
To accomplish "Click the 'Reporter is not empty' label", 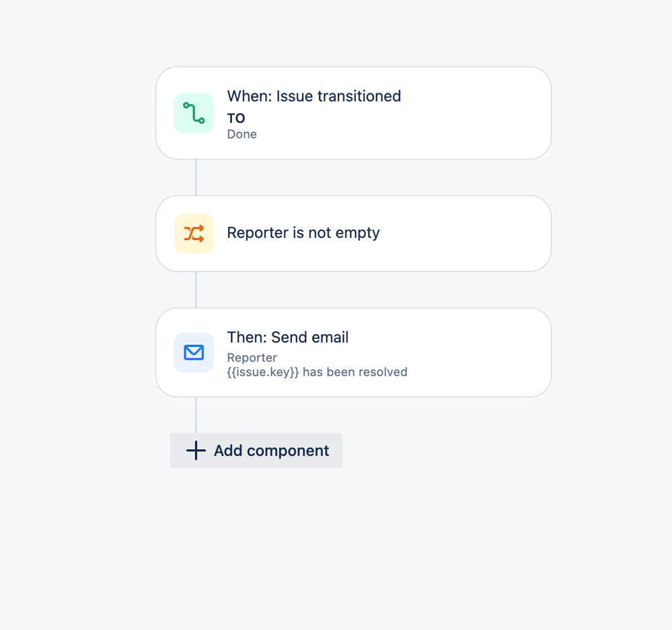I will (x=303, y=233).
